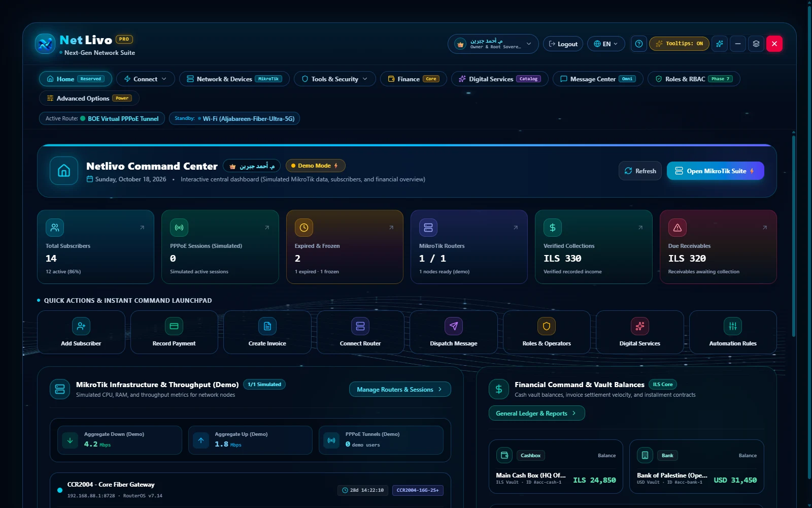
Task: Click the Create Invoice quick action
Action: [x=267, y=332]
